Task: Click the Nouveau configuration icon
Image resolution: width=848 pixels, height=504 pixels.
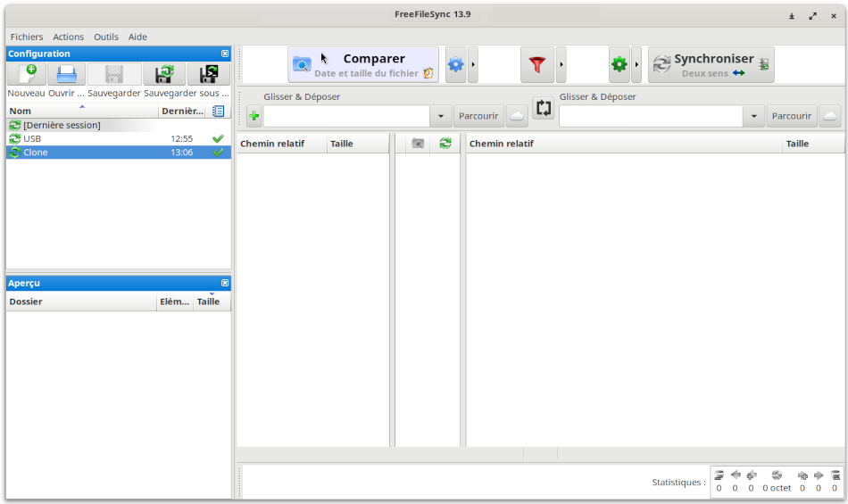Action: tap(27, 74)
